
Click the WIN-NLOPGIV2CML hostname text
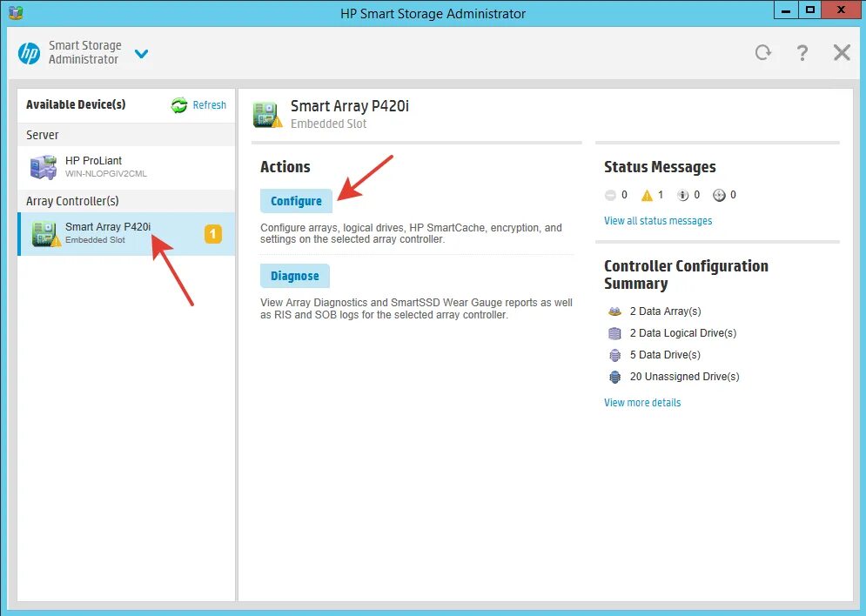pos(106,173)
